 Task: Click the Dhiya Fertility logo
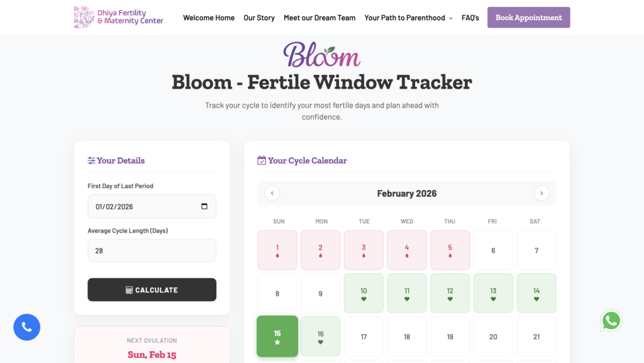(x=117, y=17)
